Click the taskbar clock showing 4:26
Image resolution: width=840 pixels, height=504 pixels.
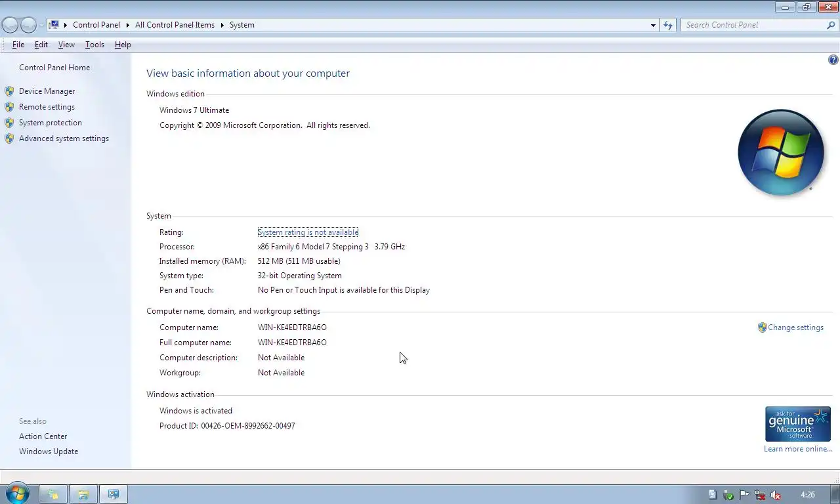(808, 495)
